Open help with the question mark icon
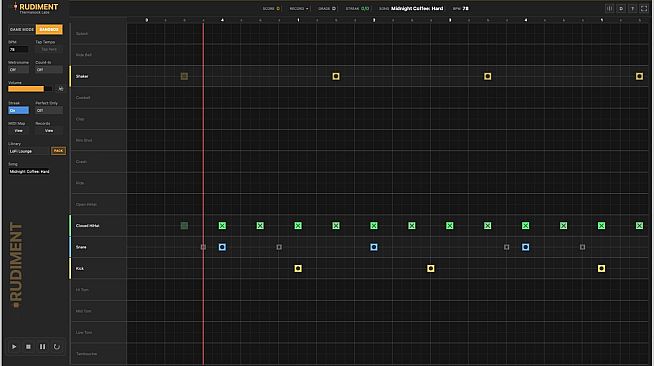The width and height of the screenshot is (654, 366). click(632, 8)
